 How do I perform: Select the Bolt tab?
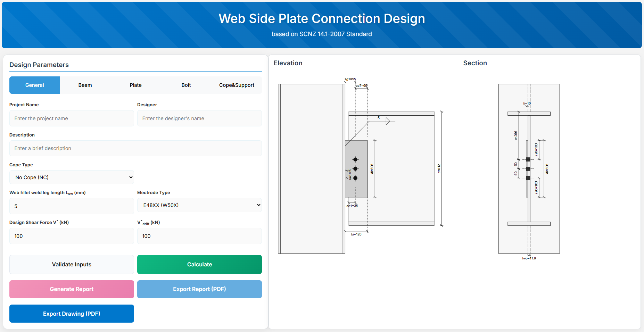point(186,85)
